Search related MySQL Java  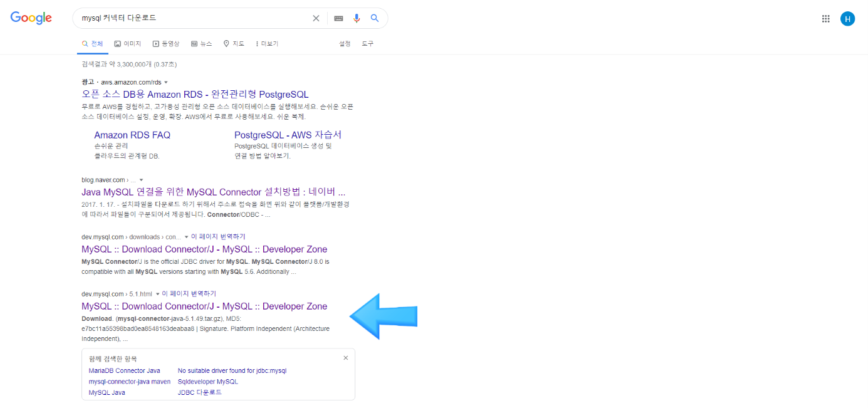[x=107, y=392]
